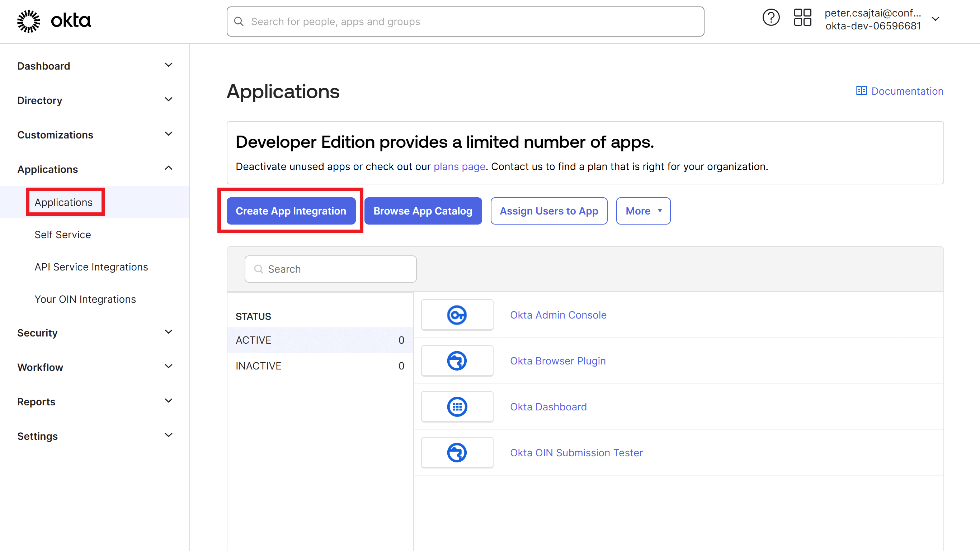Screen dimensions: 980x551
Task: Click the Okta OIN Submission Tester icon
Action: point(457,452)
